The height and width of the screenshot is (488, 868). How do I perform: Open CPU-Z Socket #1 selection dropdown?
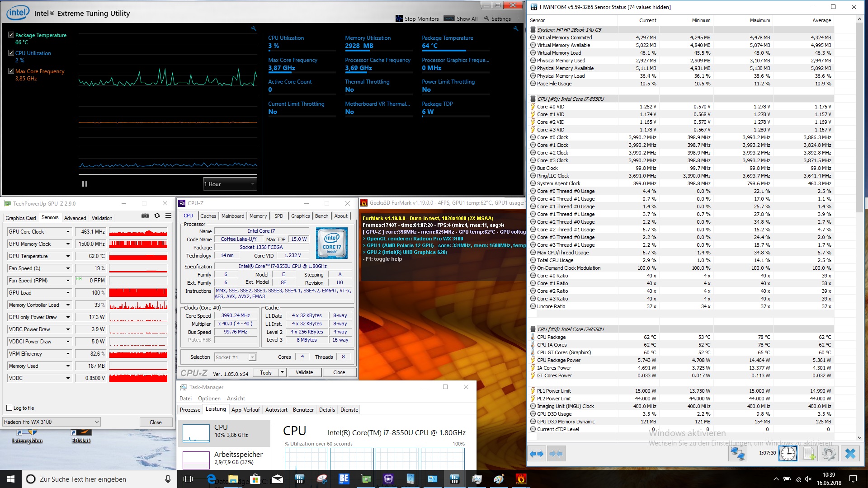coord(235,357)
